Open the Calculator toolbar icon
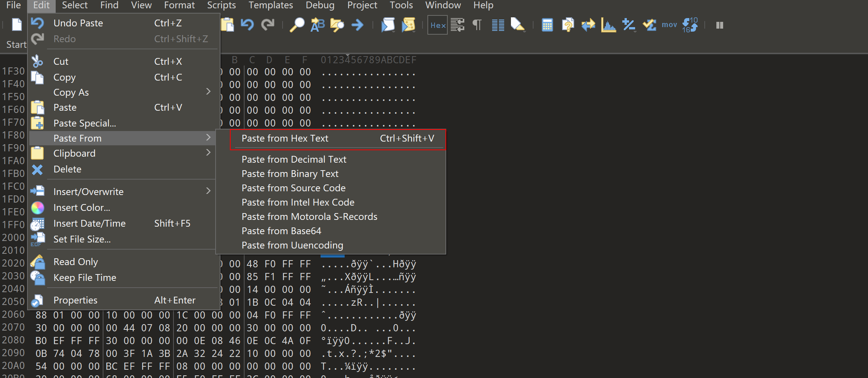 click(x=547, y=25)
